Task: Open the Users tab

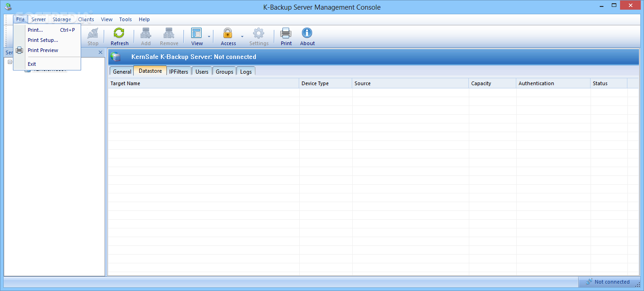Action: coord(202,72)
